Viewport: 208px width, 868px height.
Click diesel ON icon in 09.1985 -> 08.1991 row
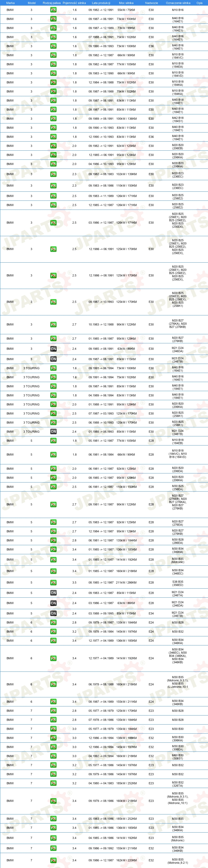click(53, 349)
